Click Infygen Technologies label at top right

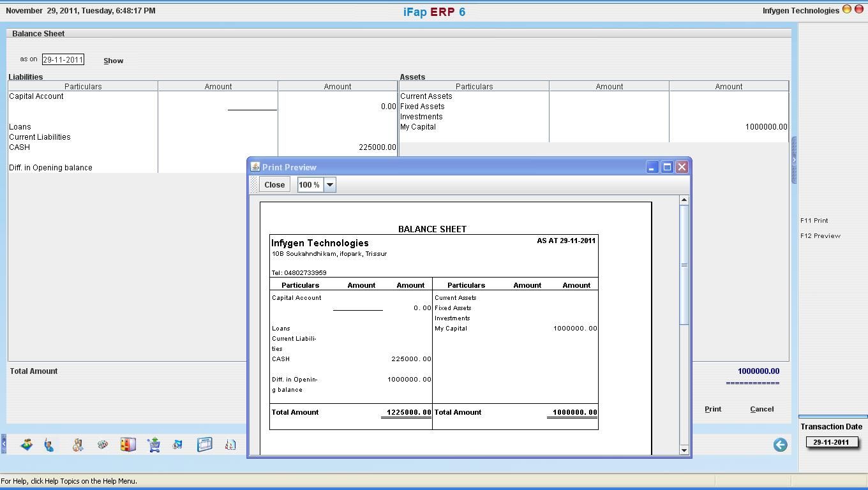point(801,11)
